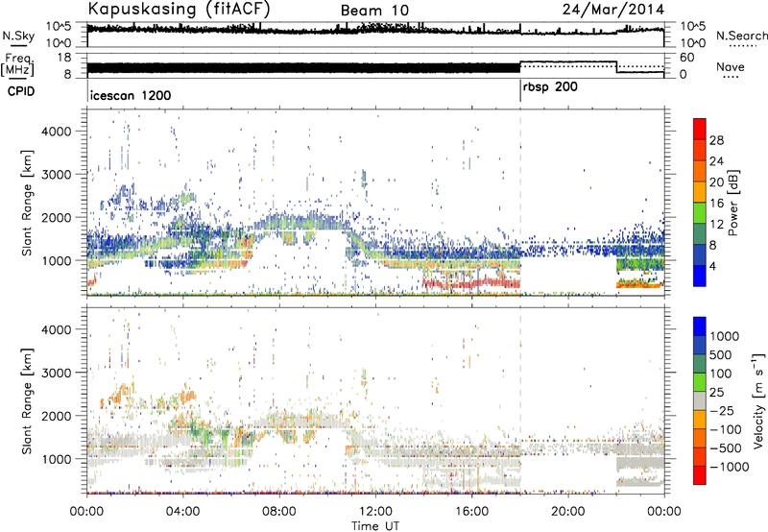
Task: Click the date "24/Mar/2014"
Action: click(613, 10)
